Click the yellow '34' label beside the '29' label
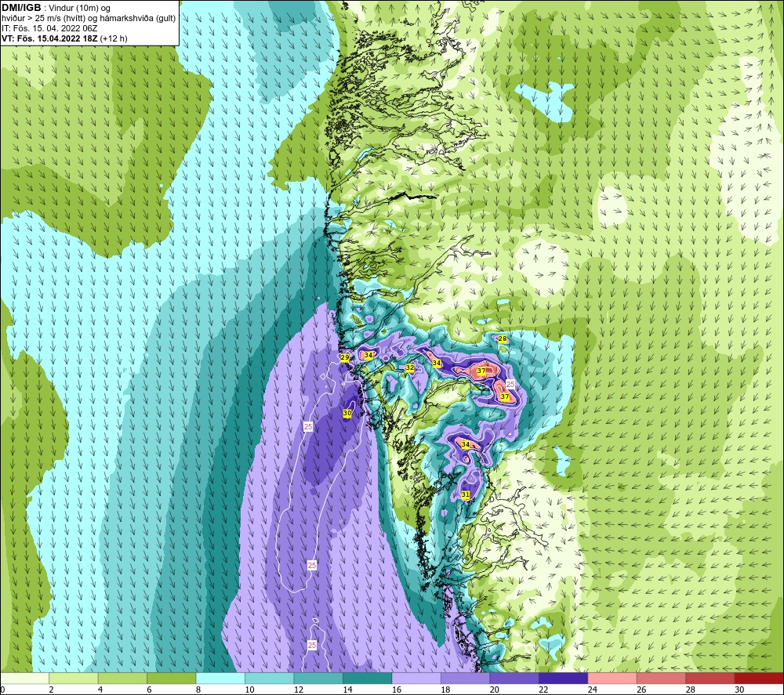The height and width of the screenshot is (695, 784). (x=368, y=355)
